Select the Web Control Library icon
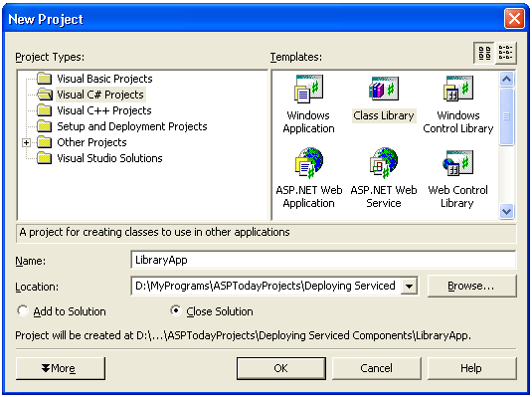The width and height of the screenshot is (532, 397). coord(458,163)
